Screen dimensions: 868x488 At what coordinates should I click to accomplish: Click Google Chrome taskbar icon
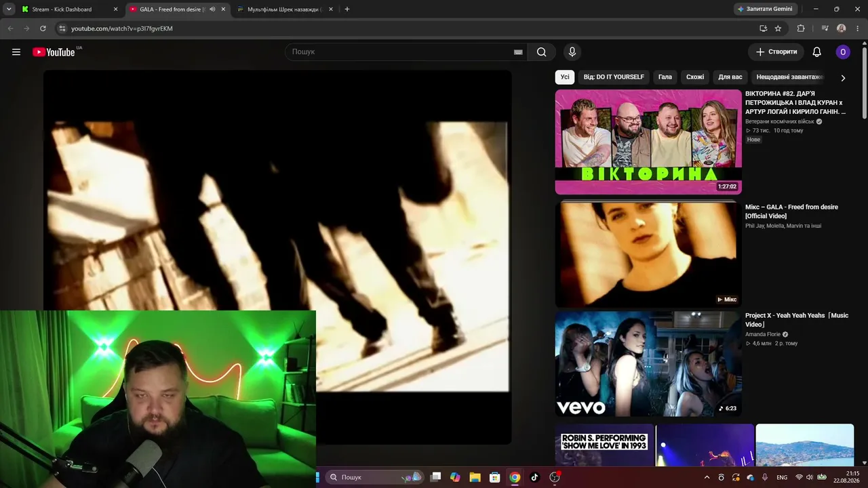(x=515, y=477)
